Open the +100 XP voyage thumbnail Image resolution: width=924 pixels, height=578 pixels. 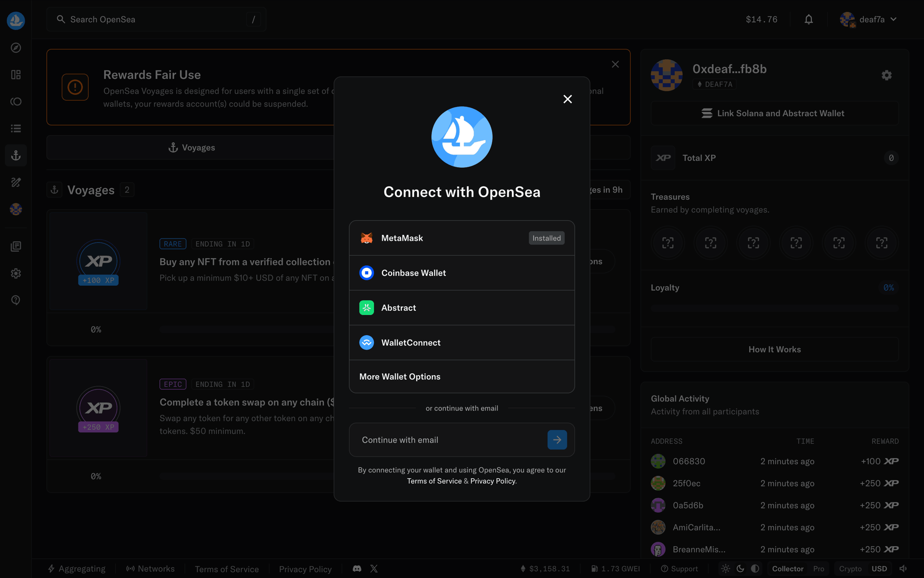(x=99, y=262)
